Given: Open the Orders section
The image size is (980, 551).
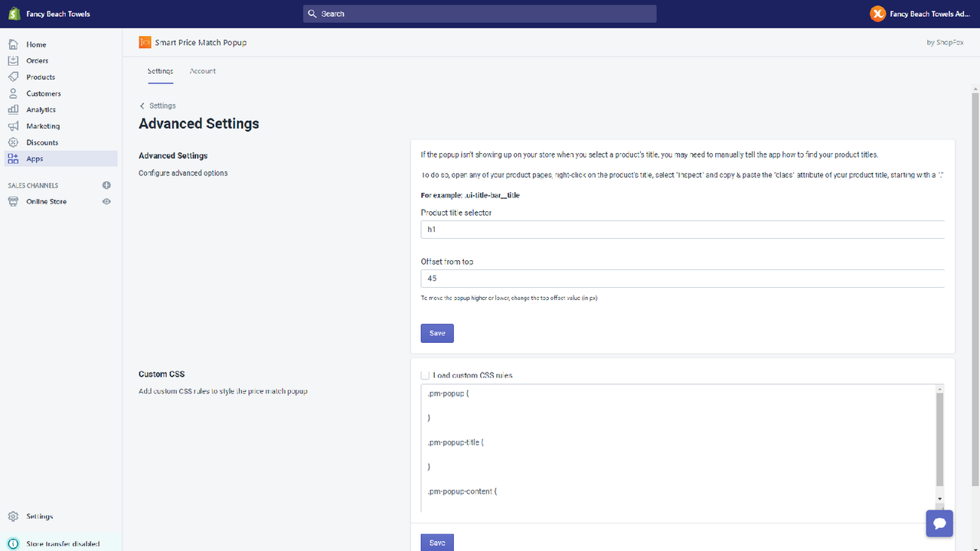Looking at the screenshot, I should coord(37,60).
